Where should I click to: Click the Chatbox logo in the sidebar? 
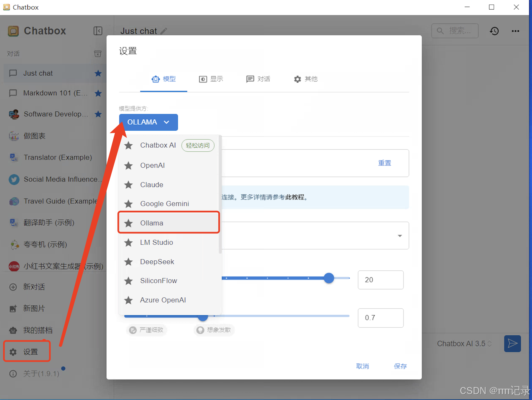(13, 31)
